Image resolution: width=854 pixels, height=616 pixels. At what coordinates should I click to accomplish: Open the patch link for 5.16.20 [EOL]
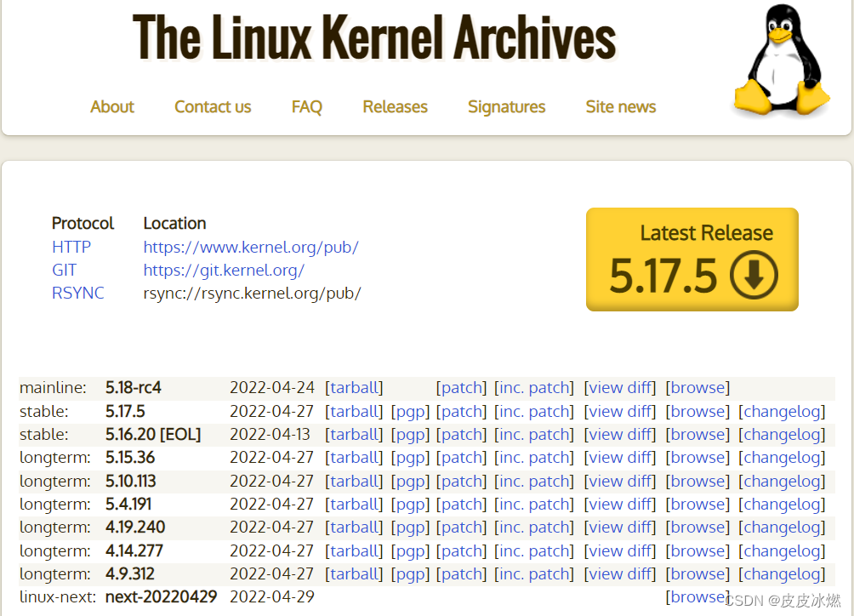[461, 435]
